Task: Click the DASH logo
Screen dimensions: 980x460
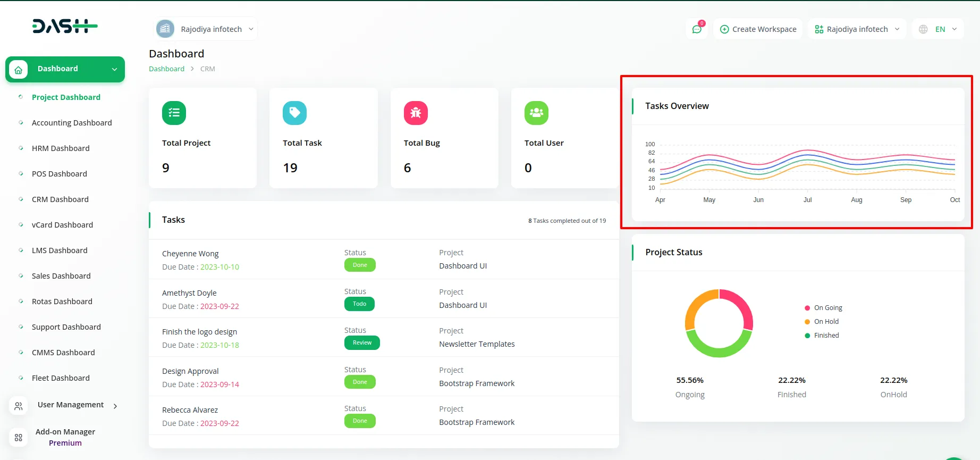Action: (x=65, y=26)
